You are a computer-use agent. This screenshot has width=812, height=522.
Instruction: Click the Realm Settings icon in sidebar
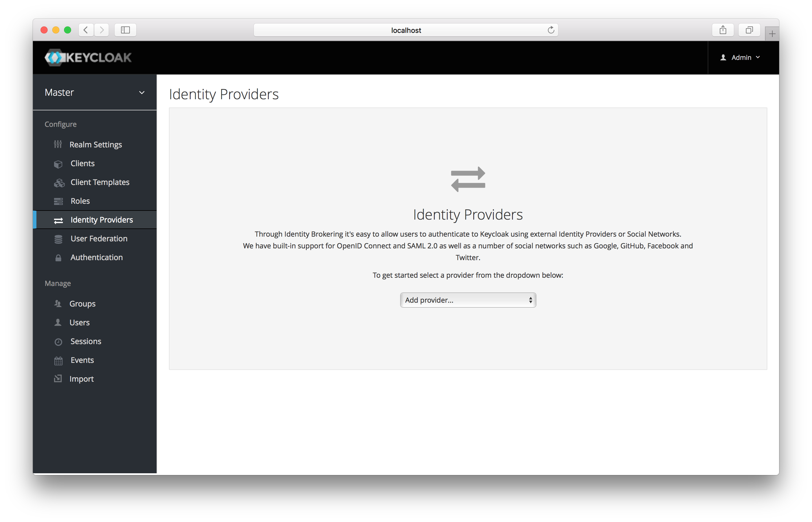[x=58, y=144]
